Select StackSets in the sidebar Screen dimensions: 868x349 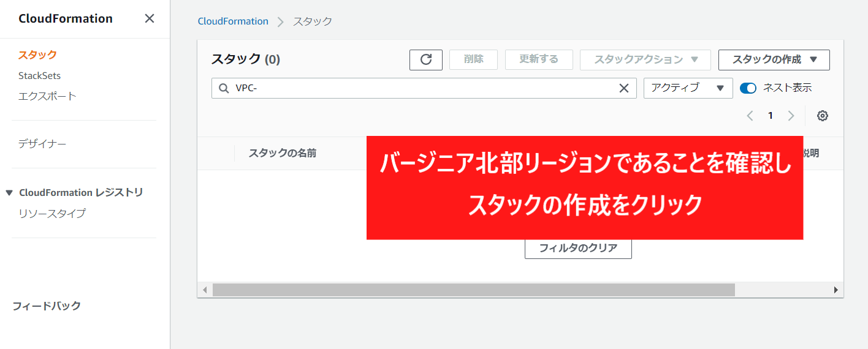click(39, 76)
